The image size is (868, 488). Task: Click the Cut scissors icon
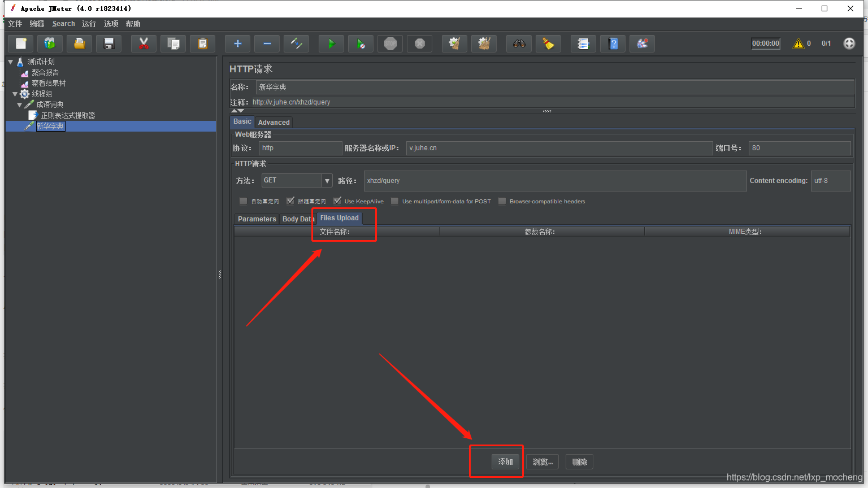[x=144, y=43]
